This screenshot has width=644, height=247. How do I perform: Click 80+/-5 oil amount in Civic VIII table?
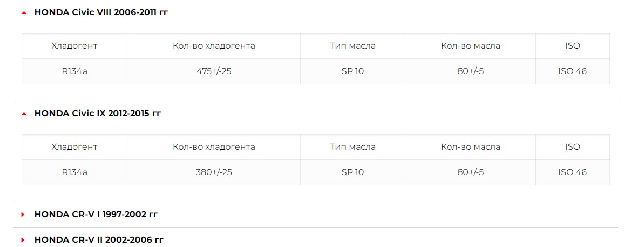[471, 71]
